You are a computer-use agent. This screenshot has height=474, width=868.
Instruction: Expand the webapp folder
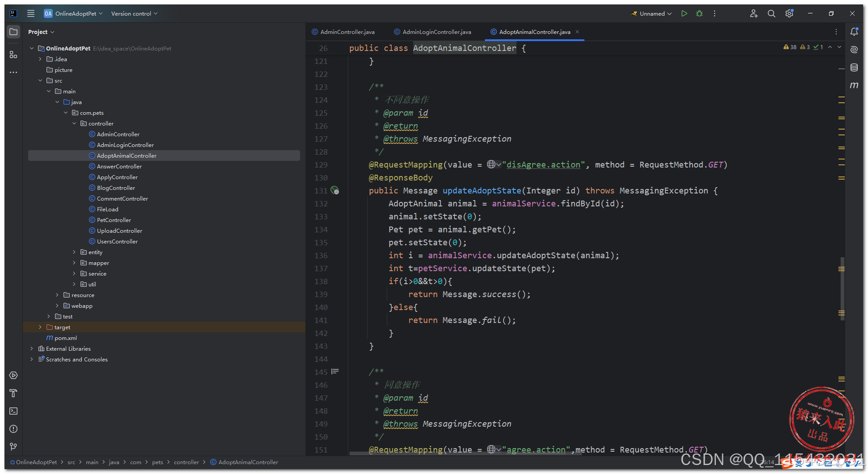(57, 306)
